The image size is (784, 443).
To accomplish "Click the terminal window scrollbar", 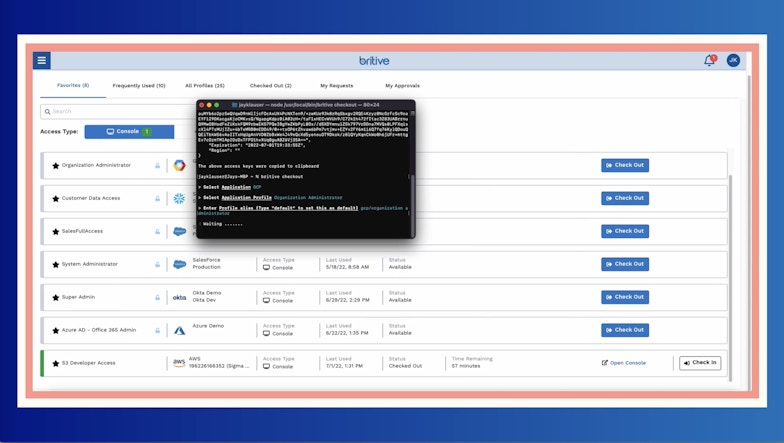I will (x=412, y=205).
